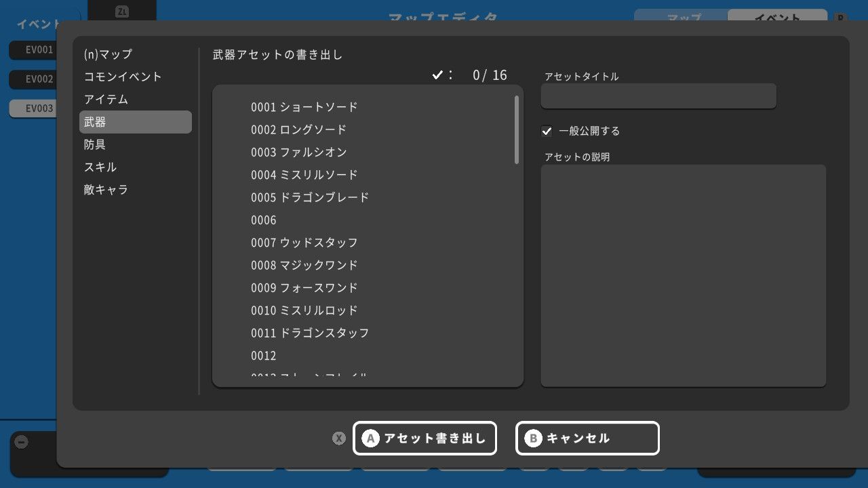Click the ZL shoulder button icon
The height and width of the screenshot is (488, 868).
coord(123,11)
